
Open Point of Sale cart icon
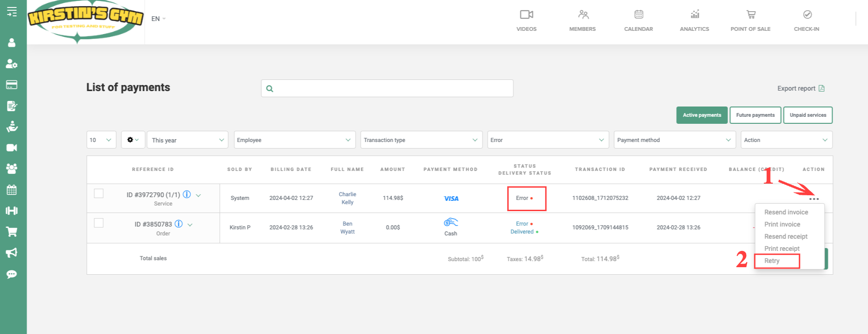click(750, 15)
